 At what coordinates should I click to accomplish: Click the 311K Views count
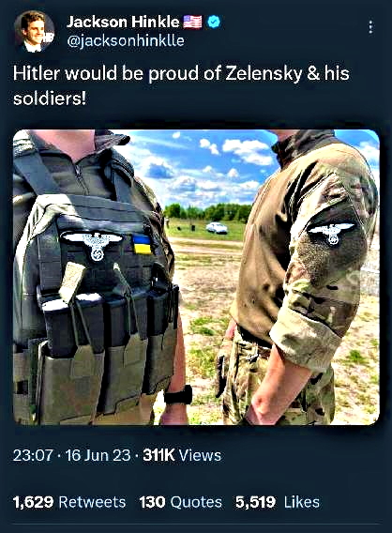point(182,455)
